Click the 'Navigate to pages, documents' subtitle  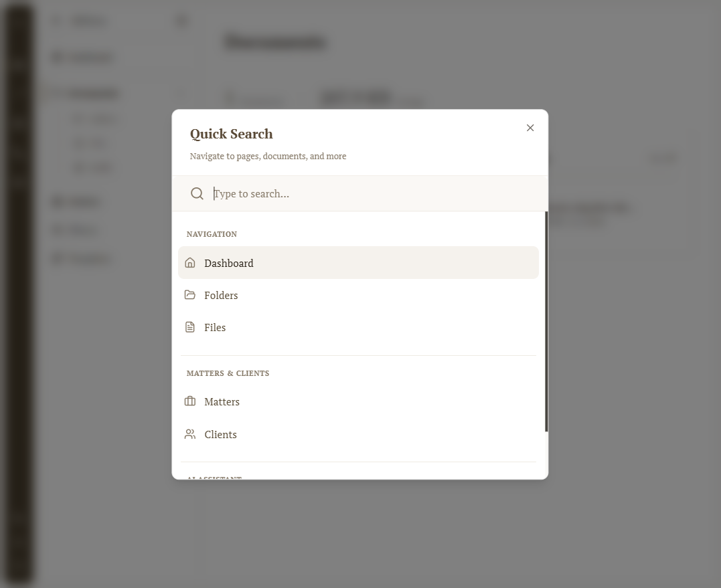(268, 157)
